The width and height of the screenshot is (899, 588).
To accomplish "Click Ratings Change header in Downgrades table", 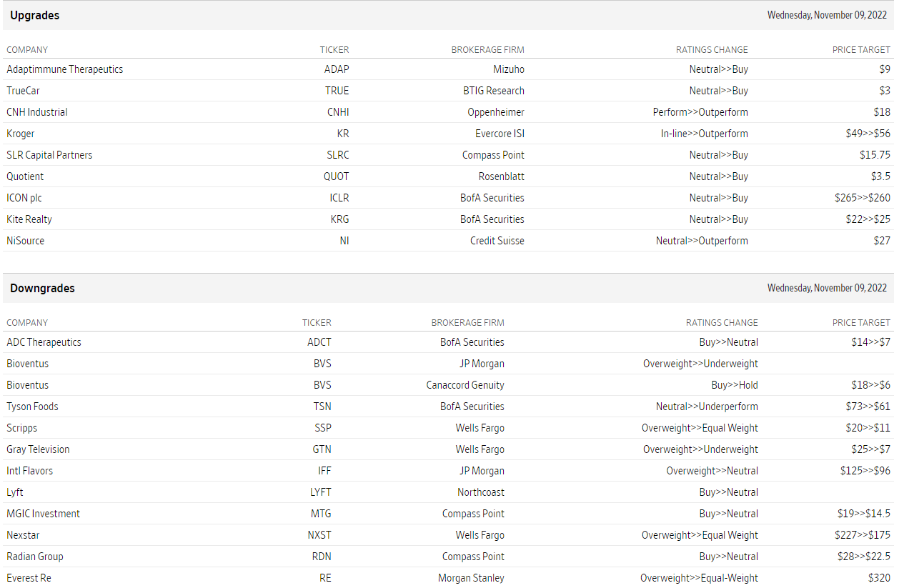I will pos(722,323).
